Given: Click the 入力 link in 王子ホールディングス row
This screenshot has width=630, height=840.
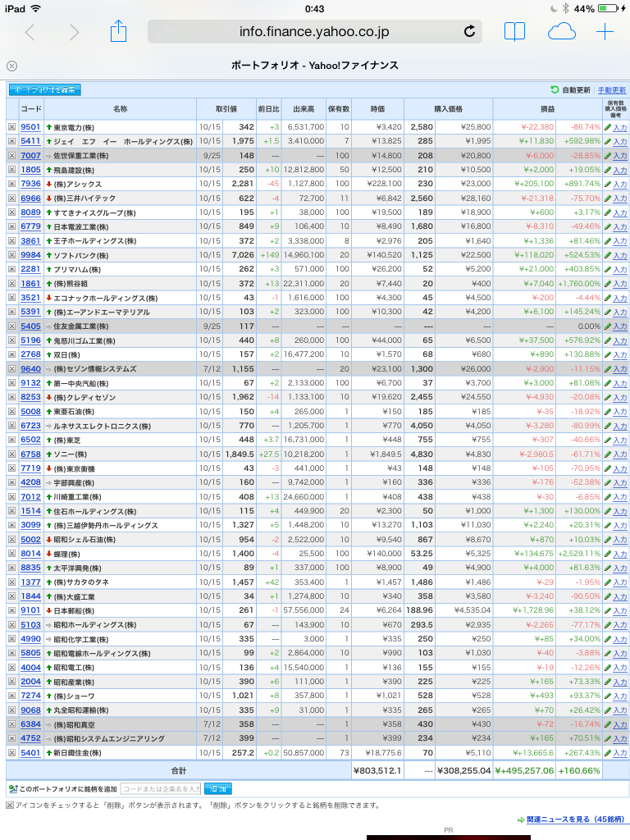Looking at the screenshot, I should coord(620,242).
